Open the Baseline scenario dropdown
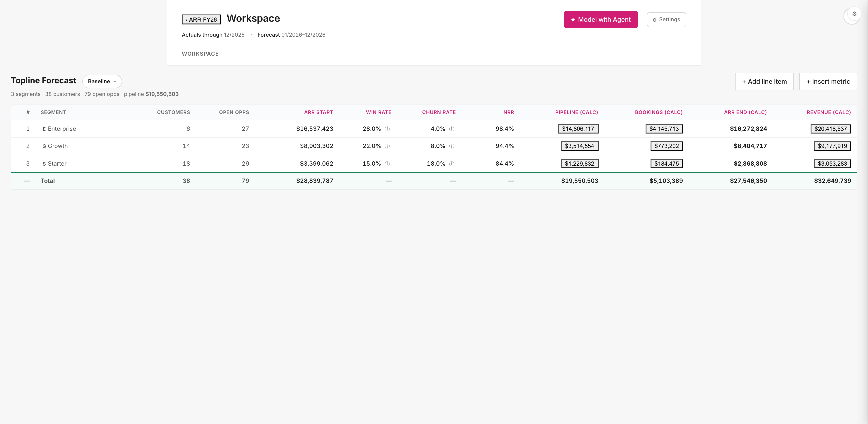 [x=102, y=81]
